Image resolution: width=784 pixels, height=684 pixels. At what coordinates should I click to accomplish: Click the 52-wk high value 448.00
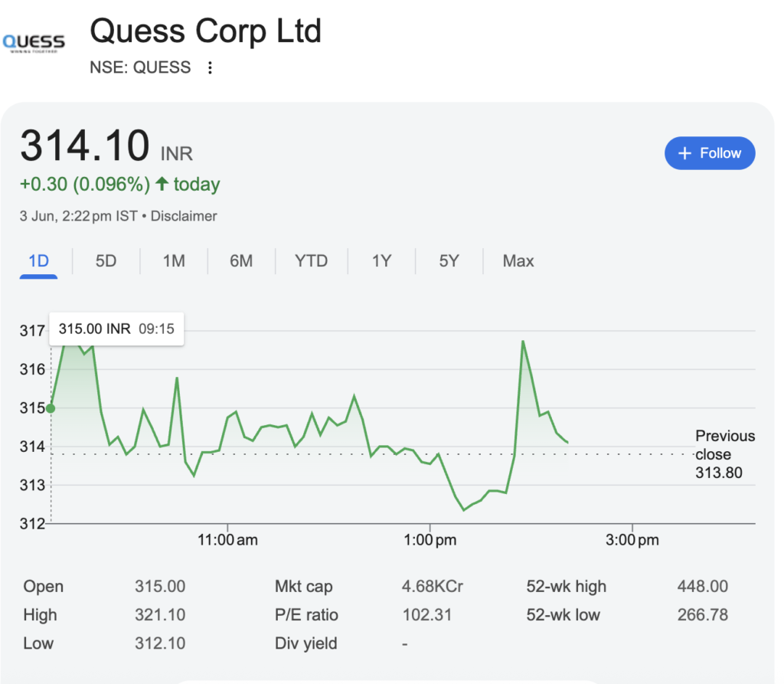[x=703, y=587]
